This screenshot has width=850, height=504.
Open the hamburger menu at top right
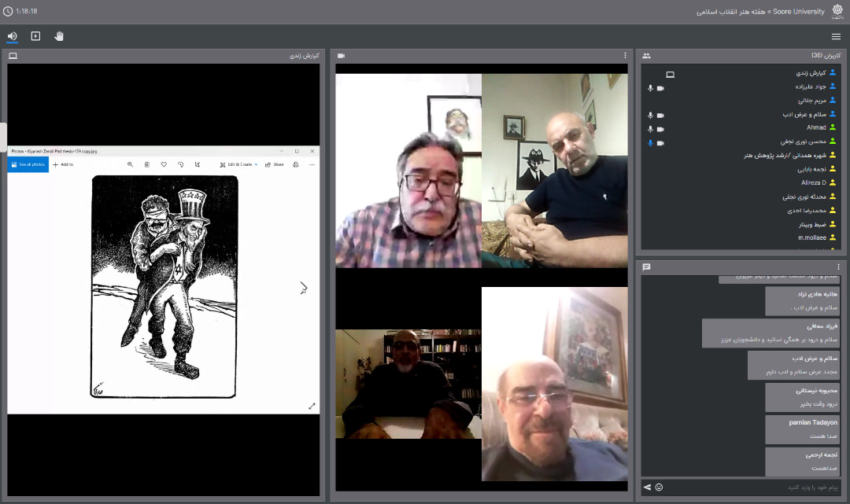pyautogui.click(x=836, y=37)
